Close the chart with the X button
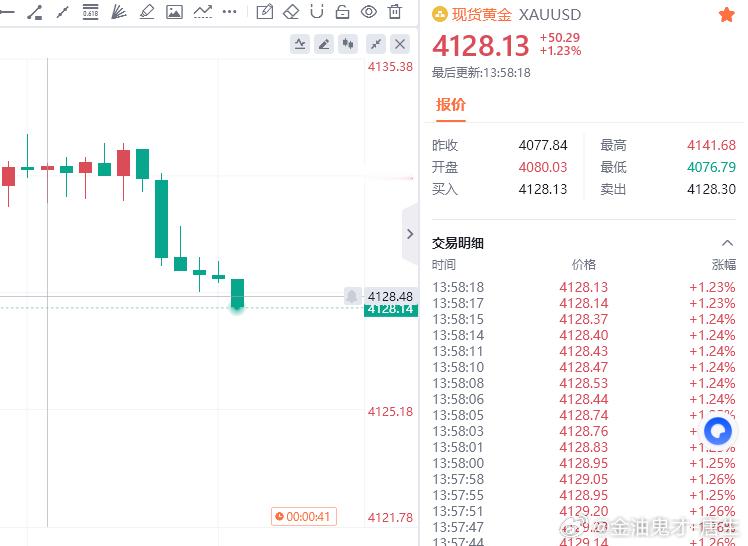The image size is (748, 546). (x=400, y=44)
